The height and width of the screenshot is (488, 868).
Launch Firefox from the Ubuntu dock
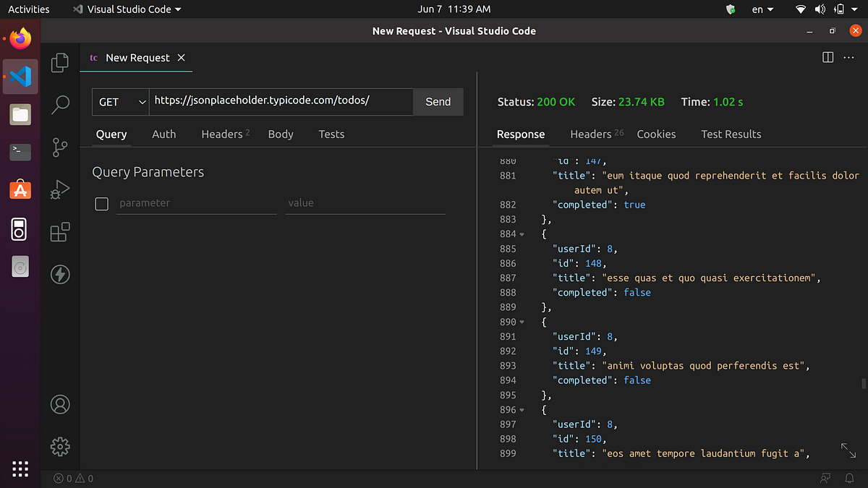(20, 38)
